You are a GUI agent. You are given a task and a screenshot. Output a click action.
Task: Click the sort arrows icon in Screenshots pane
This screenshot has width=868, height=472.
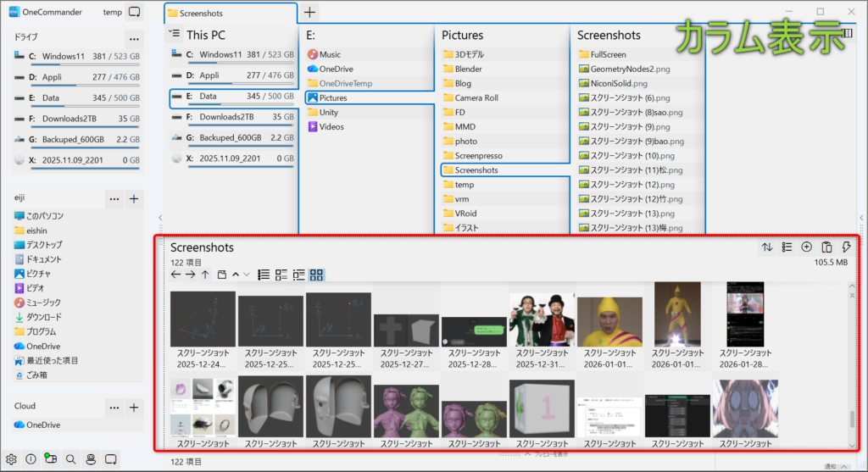point(767,247)
